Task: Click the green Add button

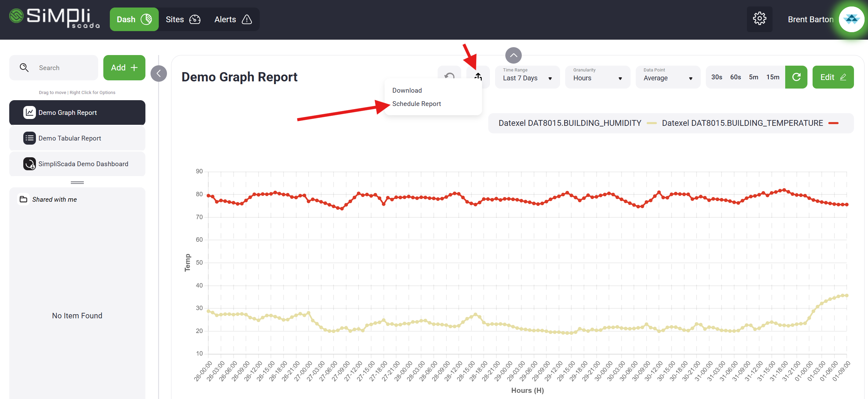Action: coord(124,68)
